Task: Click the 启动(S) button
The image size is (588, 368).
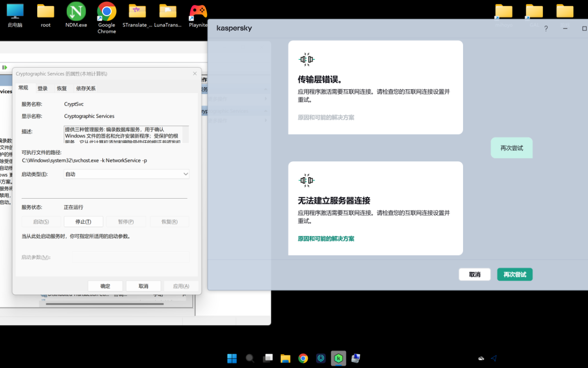Action: (x=41, y=222)
